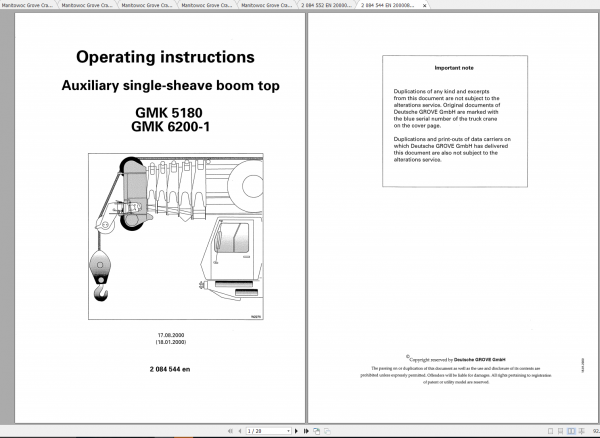This screenshot has height=438, width=600.
Task: Click the 'GMK 6200-1' model text
Action: pyautogui.click(x=171, y=127)
